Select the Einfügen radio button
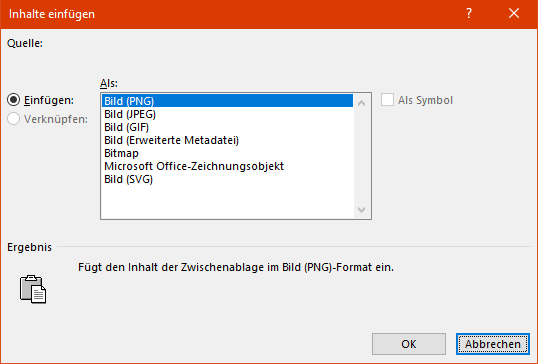The height and width of the screenshot is (364, 538). tap(14, 100)
